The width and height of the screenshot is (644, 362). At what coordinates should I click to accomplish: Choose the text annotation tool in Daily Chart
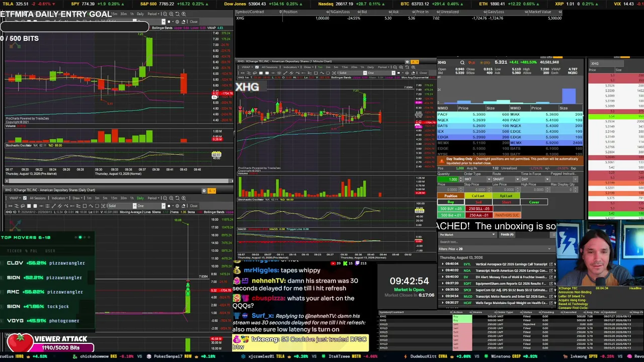pos(103,206)
